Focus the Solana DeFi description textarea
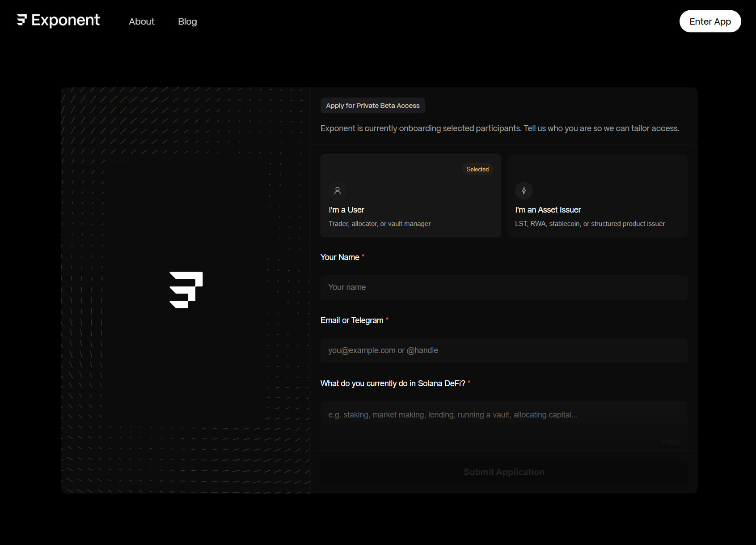This screenshot has width=756, height=545. point(504,426)
